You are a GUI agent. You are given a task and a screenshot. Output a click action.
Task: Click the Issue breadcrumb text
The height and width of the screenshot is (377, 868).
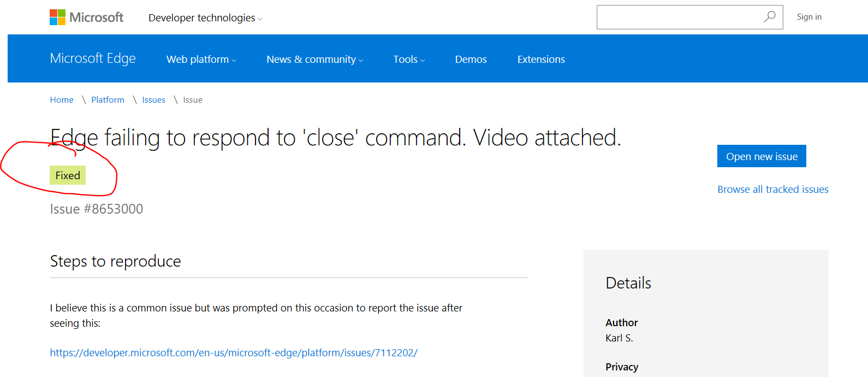tap(193, 100)
